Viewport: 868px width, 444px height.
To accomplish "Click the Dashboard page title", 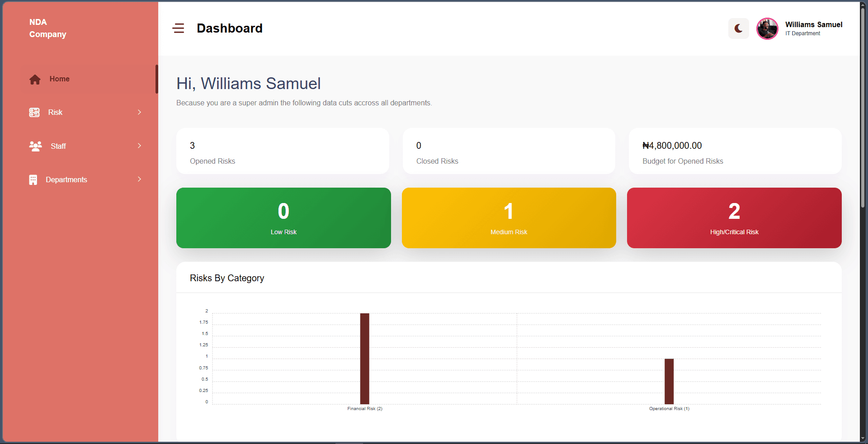I will 230,28.
